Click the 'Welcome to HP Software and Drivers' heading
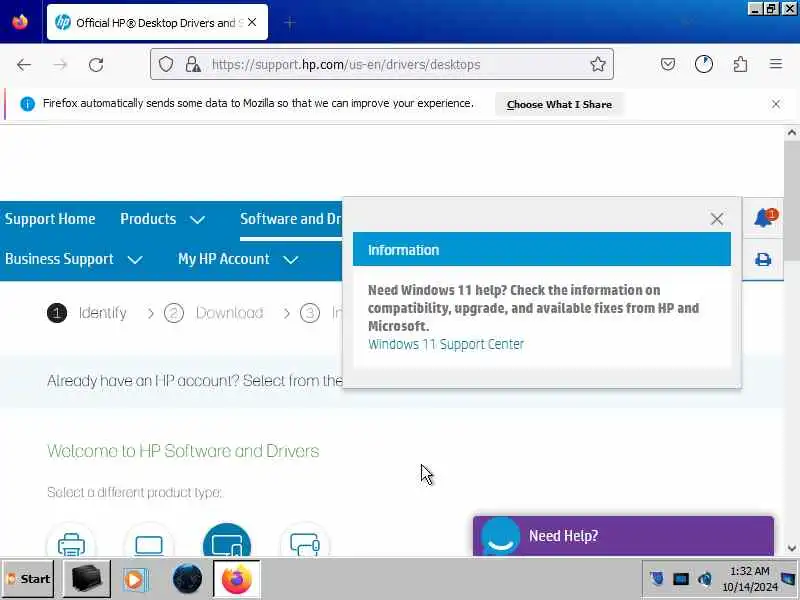 [183, 451]
